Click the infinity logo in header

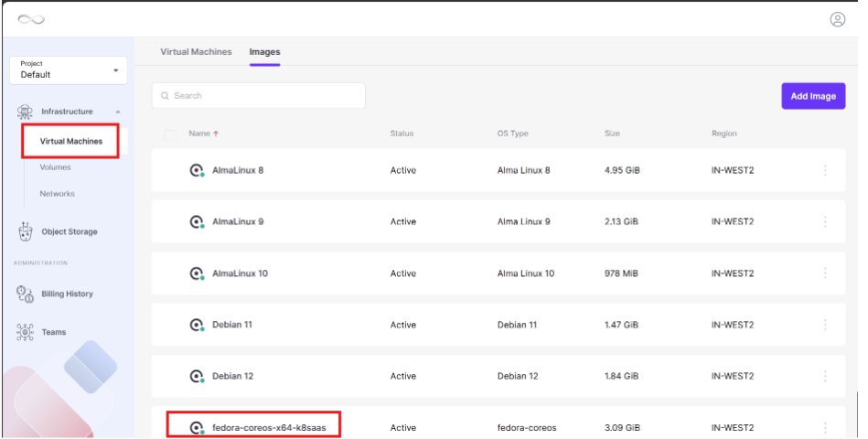click(x=31, y=19)
